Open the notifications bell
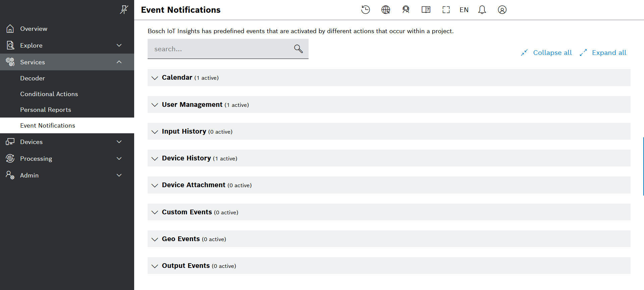Screen dimensions: 644x290 [x=482, y=10]
